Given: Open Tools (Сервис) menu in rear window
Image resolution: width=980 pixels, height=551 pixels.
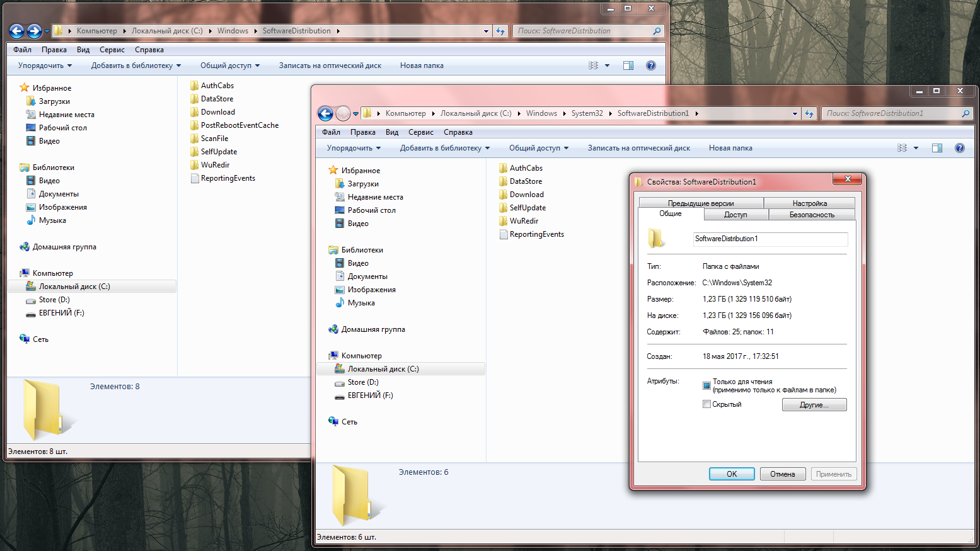Looking at the screenshot, I should [x=112, y=50].
